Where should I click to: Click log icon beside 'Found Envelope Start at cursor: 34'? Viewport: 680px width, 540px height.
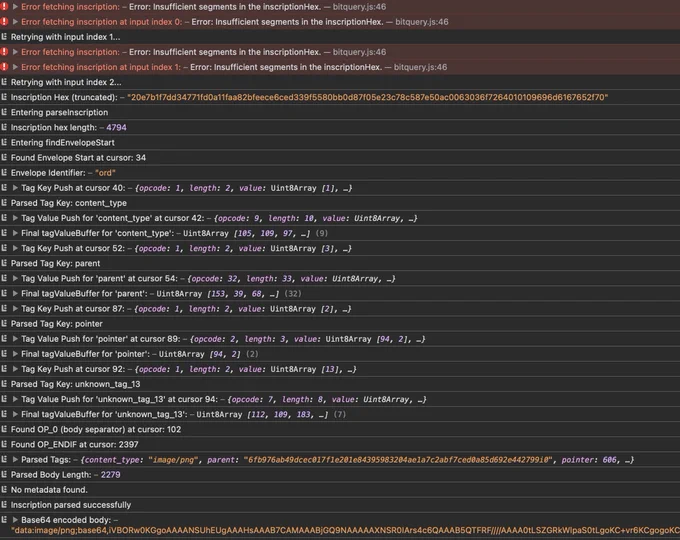tap(4, 157)
